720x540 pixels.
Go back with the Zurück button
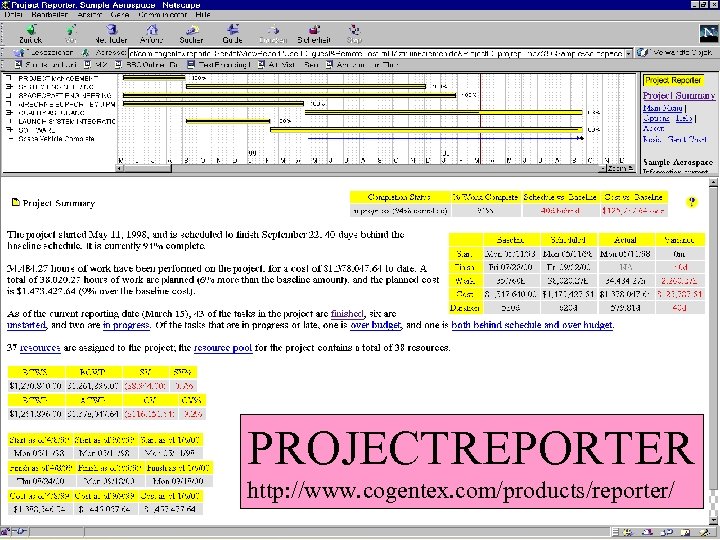[x=31, y=34]
